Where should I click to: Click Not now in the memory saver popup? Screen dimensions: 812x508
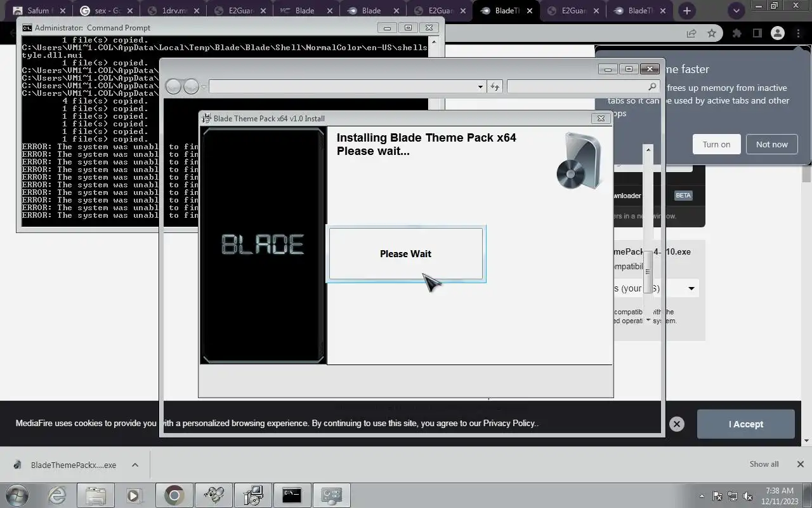coord(771,144)
